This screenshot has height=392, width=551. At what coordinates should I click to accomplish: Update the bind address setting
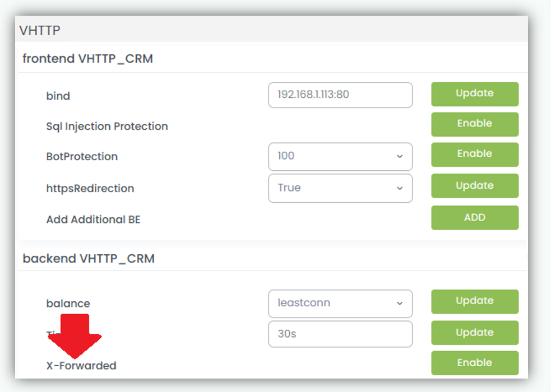pyautogui.click(x=474, y=94)
